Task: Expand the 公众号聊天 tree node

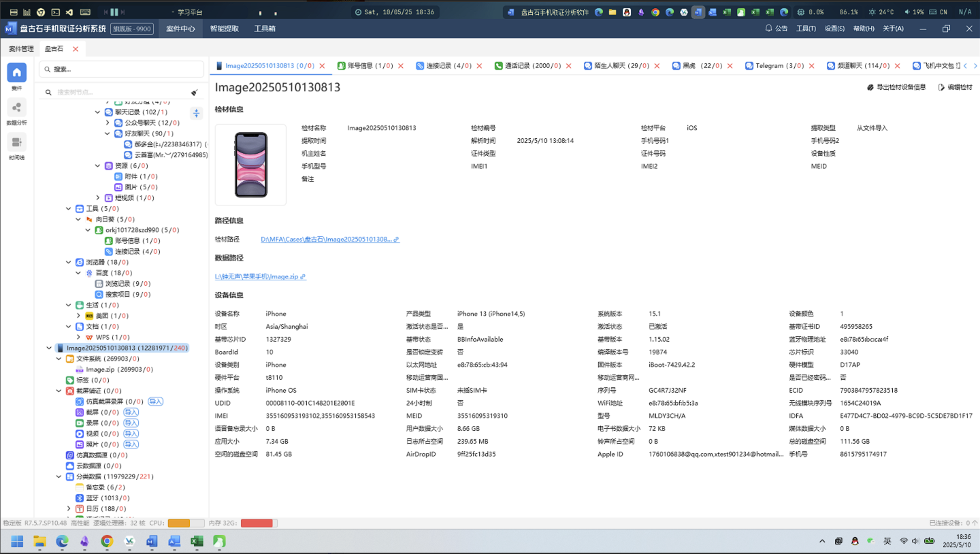Action: [108, 123]
